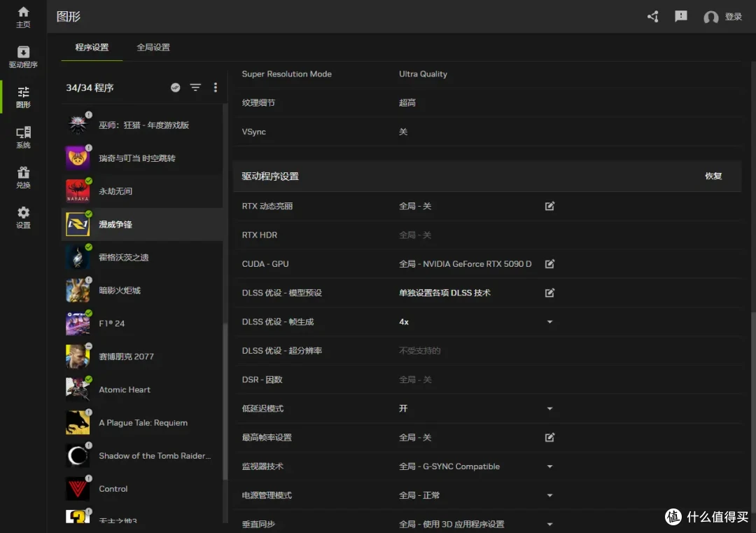Click the user avatar icon

point(710,18)
